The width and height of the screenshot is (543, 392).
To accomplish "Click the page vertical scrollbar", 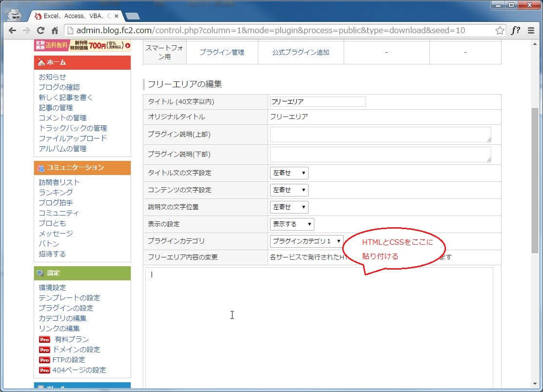I will [x=535, y=180].
